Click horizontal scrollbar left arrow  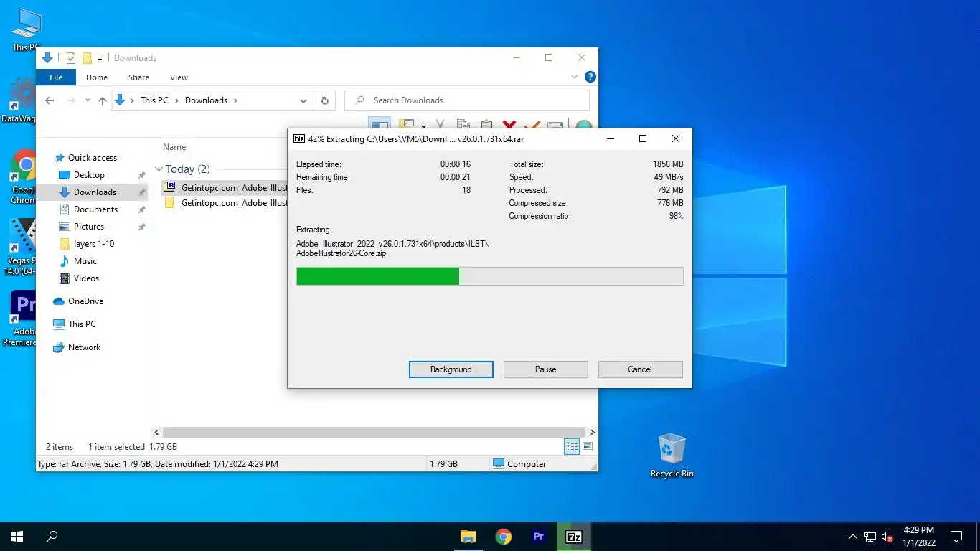pos(157,433)
